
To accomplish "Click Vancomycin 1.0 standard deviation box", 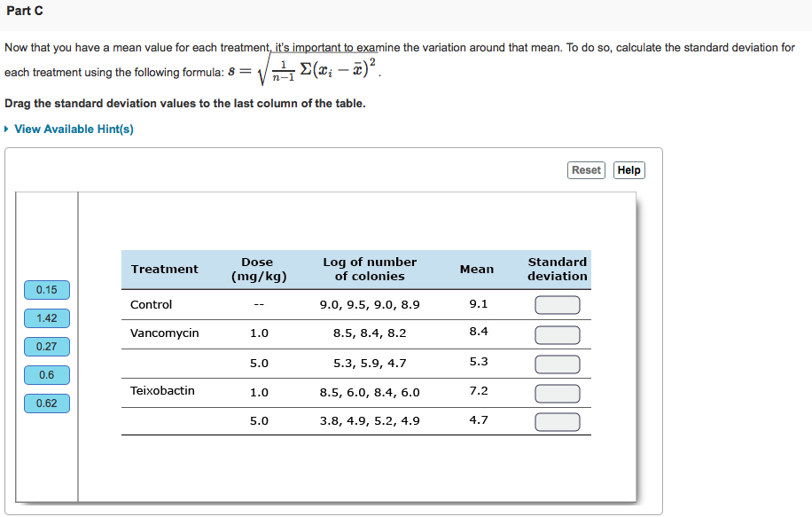I will click(558, 335).
